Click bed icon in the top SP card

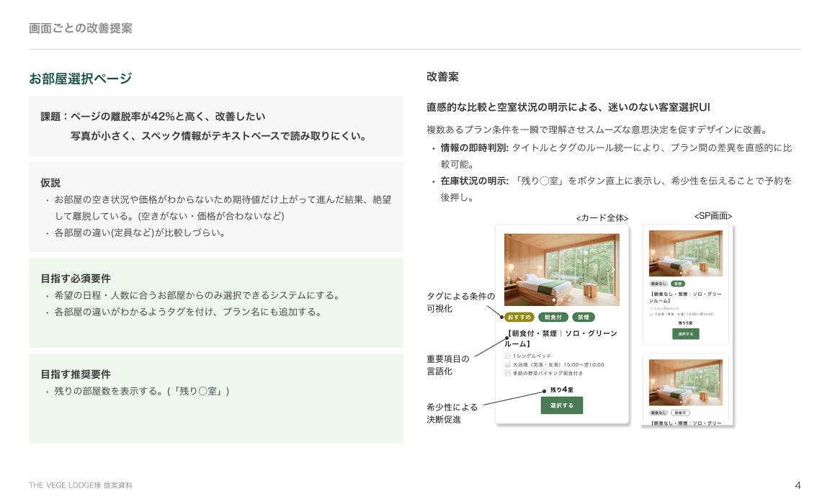click(x=651, y=308)
